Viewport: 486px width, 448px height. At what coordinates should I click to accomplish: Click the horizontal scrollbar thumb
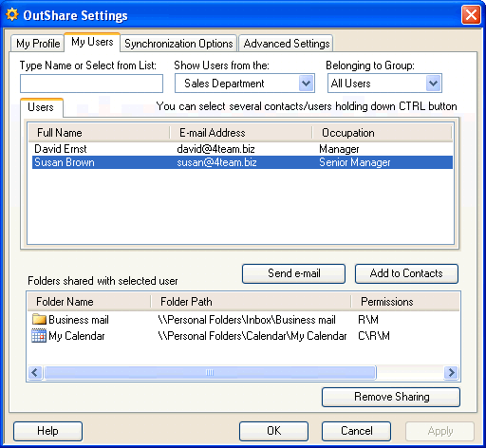[210, 372]
